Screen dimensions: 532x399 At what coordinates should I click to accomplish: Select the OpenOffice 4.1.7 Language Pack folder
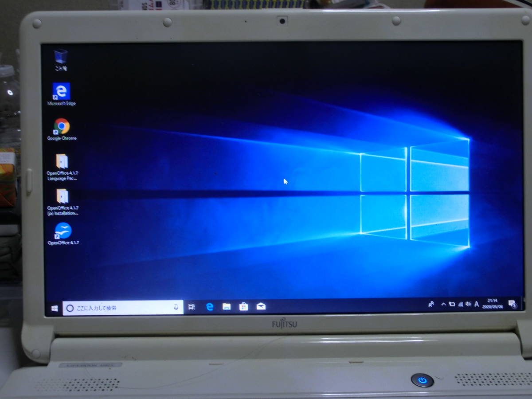pos(62,168)
